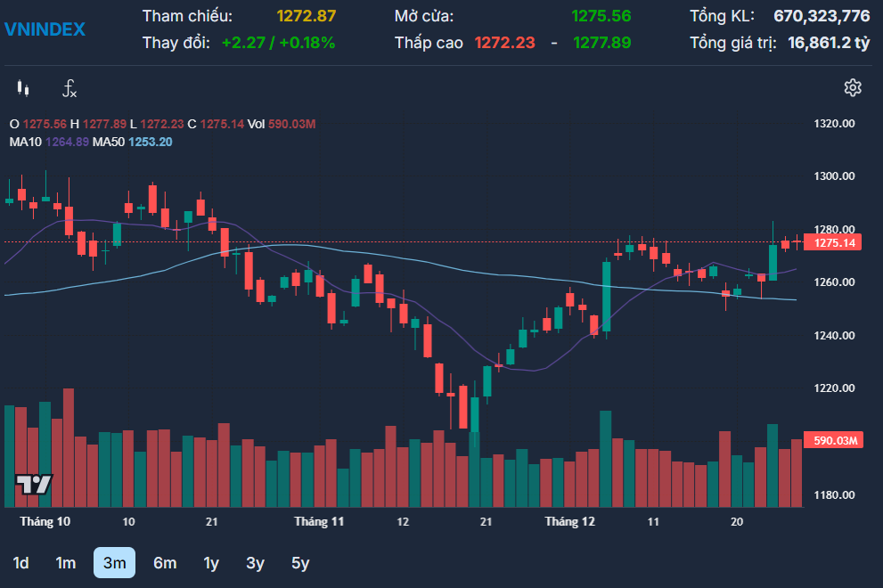The image size is (883, 588).
Task: Click the TradingView logo on chart
Action: (x=34, y=485)
